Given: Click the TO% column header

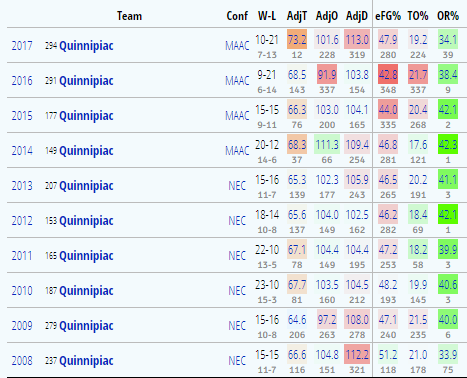Looking at the screenshot, I should coord(418,16).
